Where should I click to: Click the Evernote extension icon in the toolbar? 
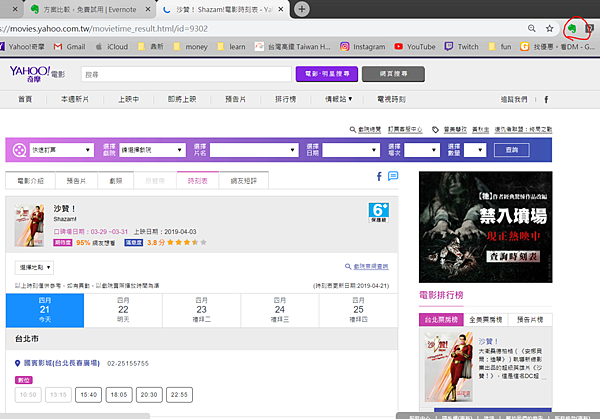(572, 28)
